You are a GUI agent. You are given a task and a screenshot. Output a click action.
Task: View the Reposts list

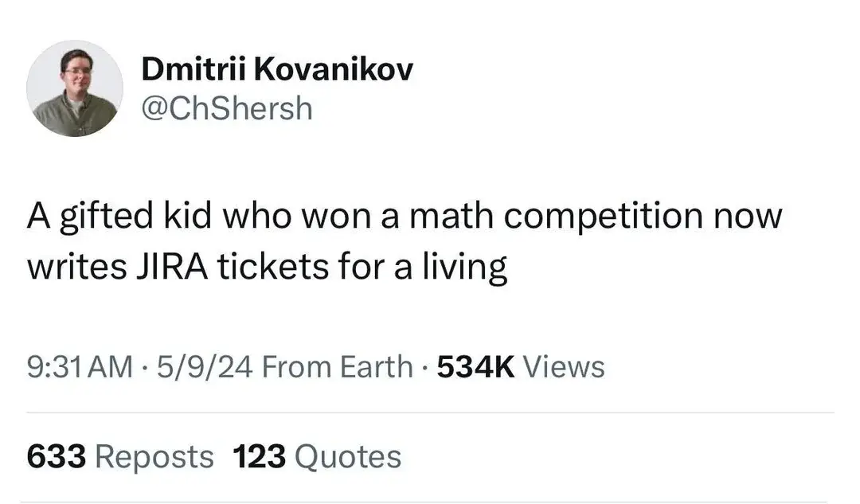(154, 457)
